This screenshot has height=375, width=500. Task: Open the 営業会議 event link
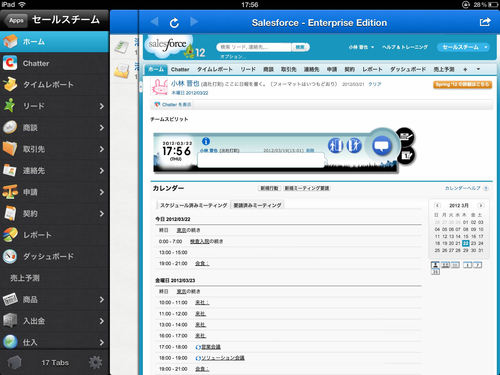[x=211, y=347]
